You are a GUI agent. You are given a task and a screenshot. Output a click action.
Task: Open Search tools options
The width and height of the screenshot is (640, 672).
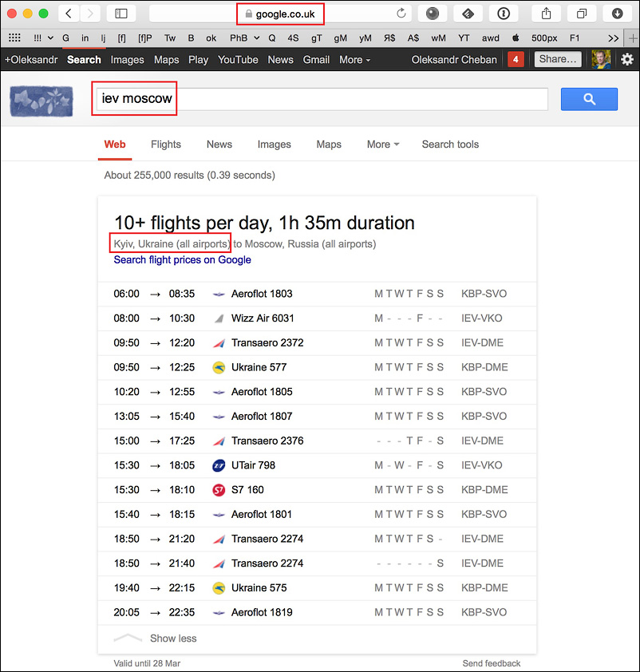(x=450, y=144)
